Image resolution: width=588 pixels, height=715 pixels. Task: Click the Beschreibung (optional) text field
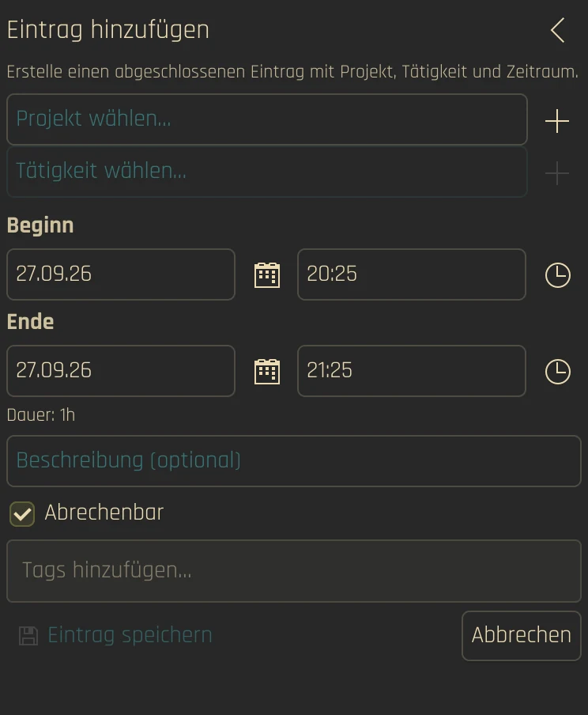click(x=294, y=461)
